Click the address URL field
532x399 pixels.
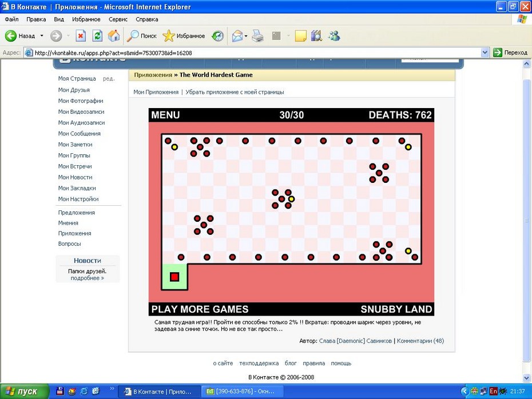click(253, 53)
